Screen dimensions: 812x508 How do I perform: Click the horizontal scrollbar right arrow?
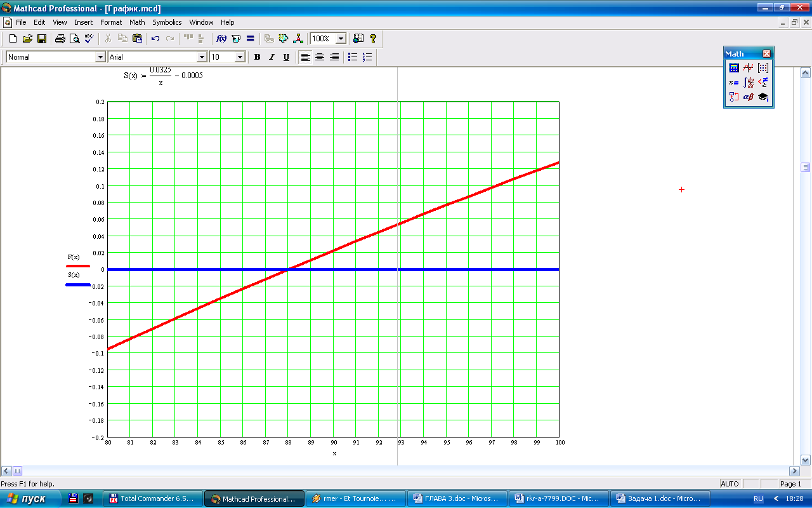coord(794,471)
